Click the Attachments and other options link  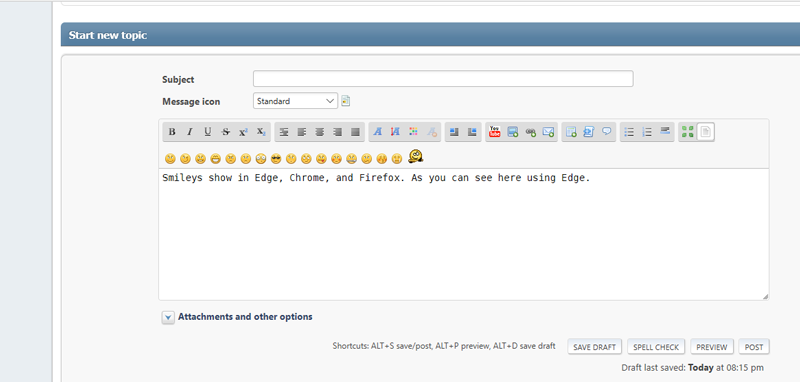click(x=245, y=317)
